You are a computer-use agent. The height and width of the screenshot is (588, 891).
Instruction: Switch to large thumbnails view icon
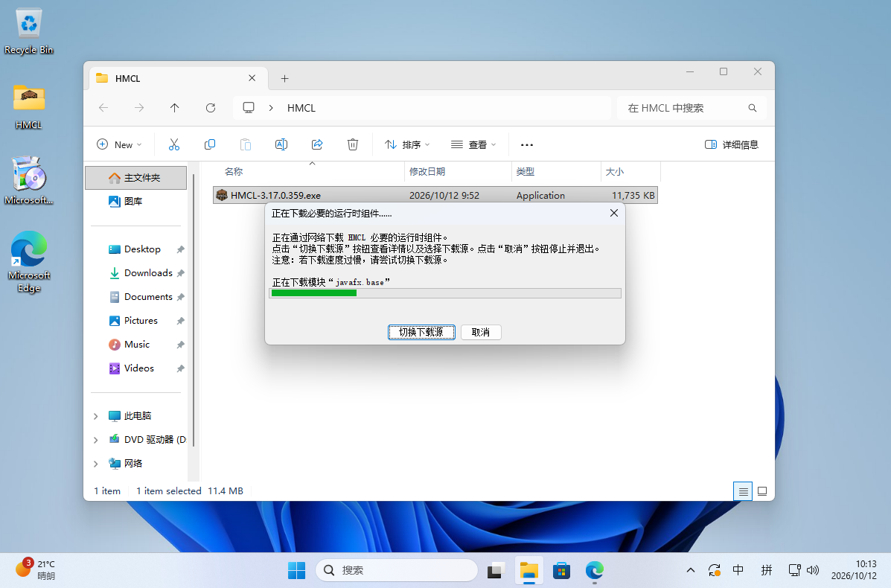coord(762,491)
